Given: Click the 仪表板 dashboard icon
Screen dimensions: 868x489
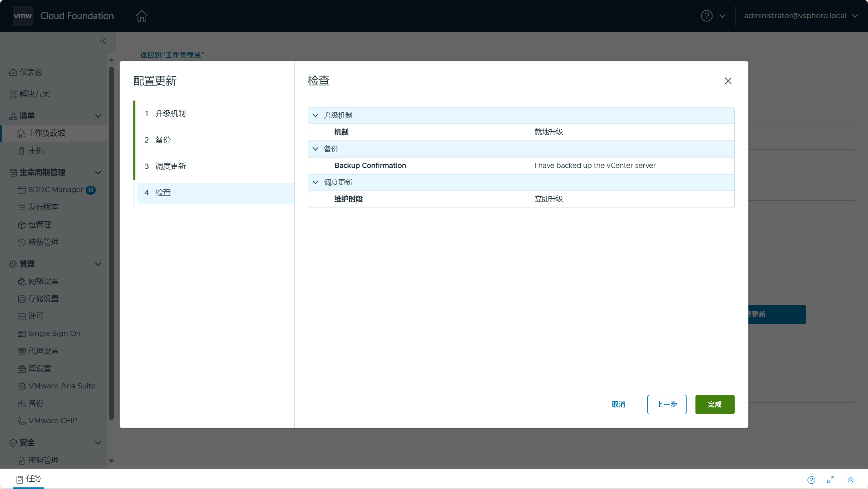Looking at the screenshot, I should pyautogui.click(x=13, y=73).
